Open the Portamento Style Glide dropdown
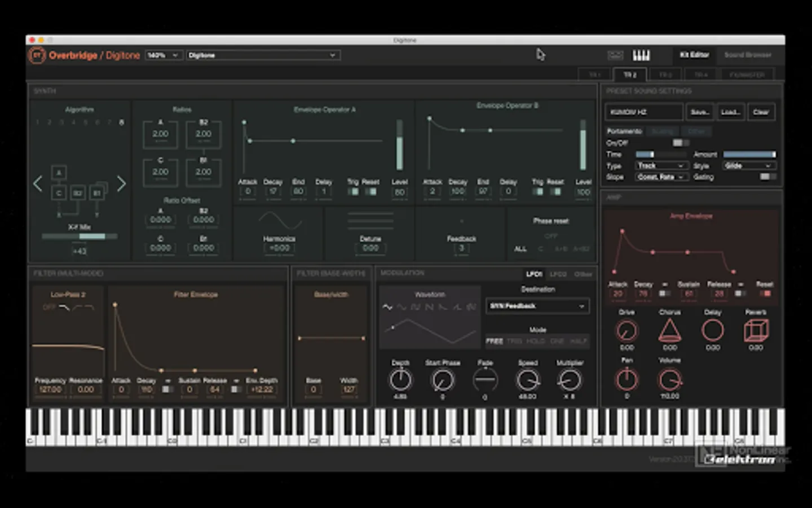The image size is (812, 508). pos(749,165)
